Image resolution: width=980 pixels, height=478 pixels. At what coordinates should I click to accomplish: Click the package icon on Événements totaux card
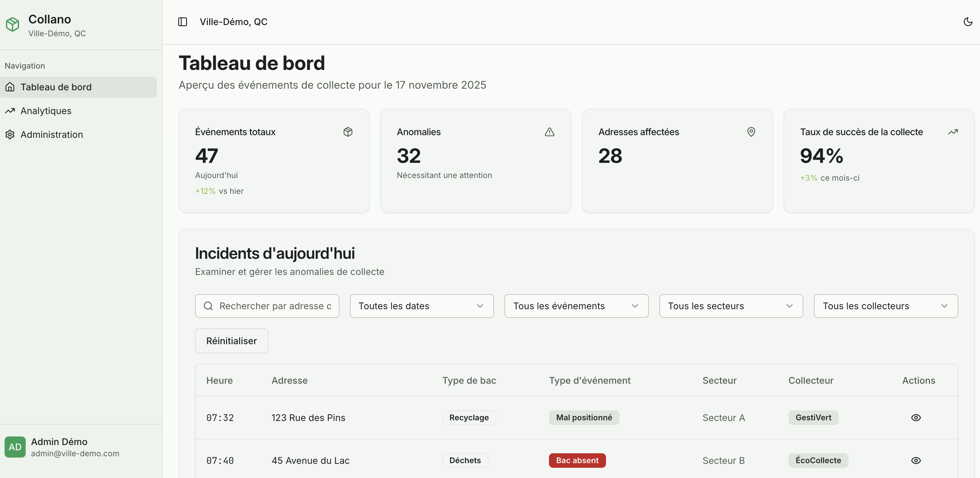348,132
